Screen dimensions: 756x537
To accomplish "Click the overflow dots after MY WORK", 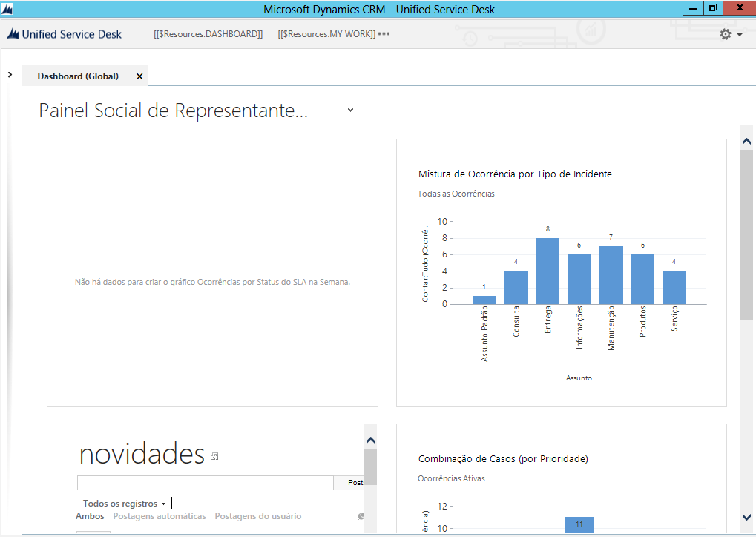I will [x=384, y=34].
